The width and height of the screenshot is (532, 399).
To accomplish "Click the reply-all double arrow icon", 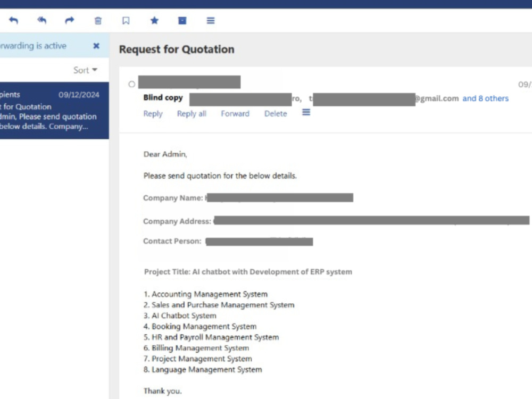I will pos(41,20).
